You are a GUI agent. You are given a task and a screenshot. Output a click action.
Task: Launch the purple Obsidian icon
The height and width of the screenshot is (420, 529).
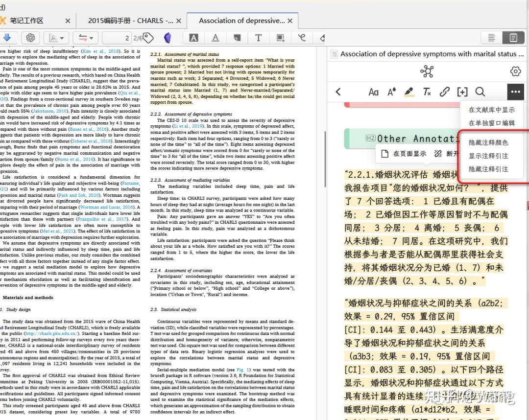[x=168, y=38]
